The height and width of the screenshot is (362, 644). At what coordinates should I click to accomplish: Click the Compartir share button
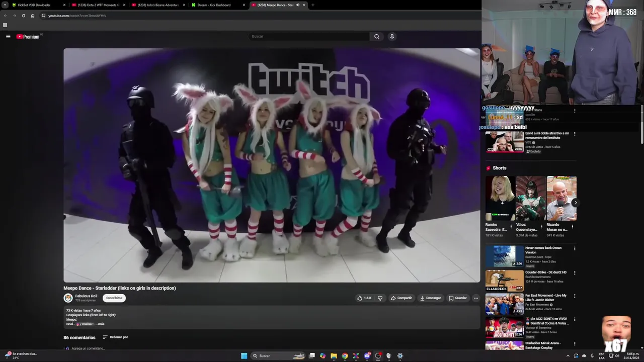pos(401,298)
